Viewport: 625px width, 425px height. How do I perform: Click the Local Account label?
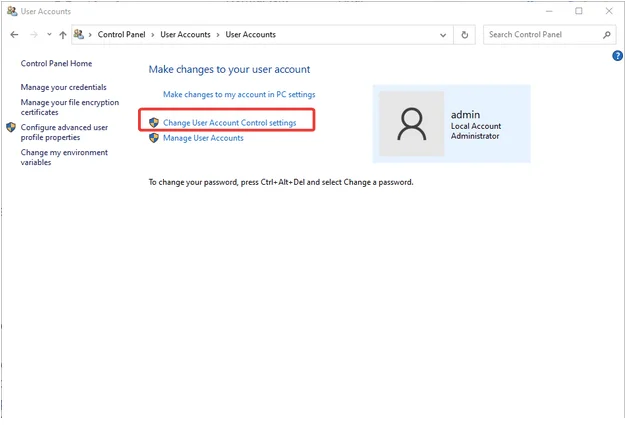point(476,126)
